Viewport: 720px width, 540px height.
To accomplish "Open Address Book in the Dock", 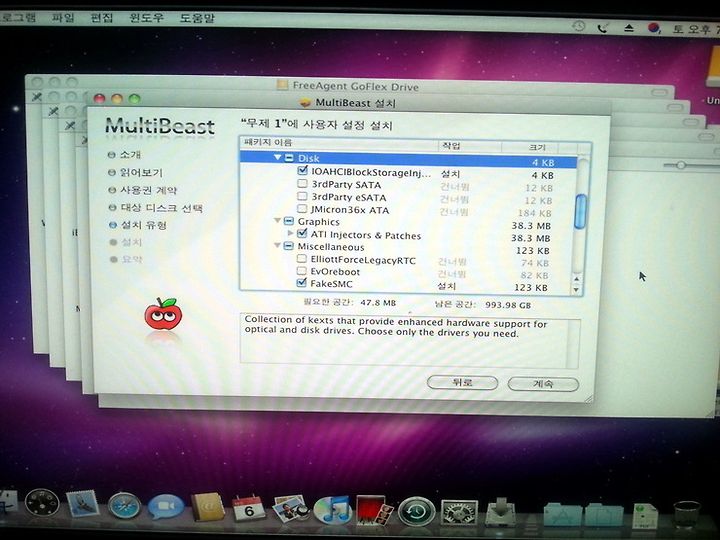I will pyautogui.click(x=207, y=508).
